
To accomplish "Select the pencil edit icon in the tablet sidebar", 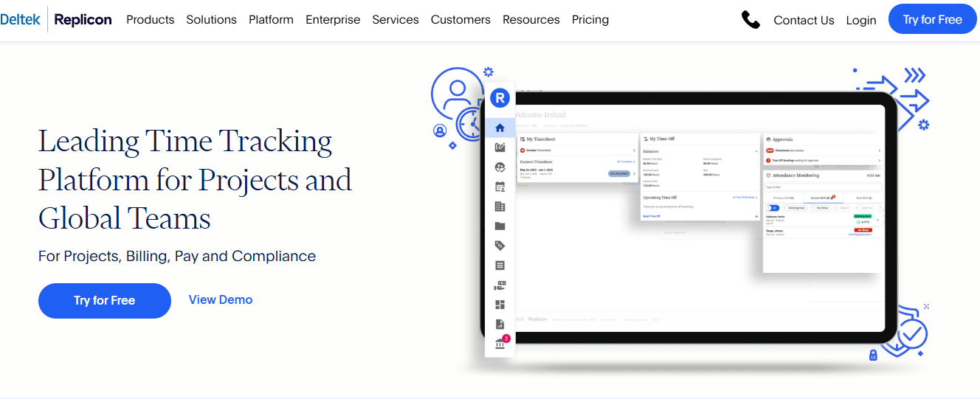I will (x=500, y=148).
